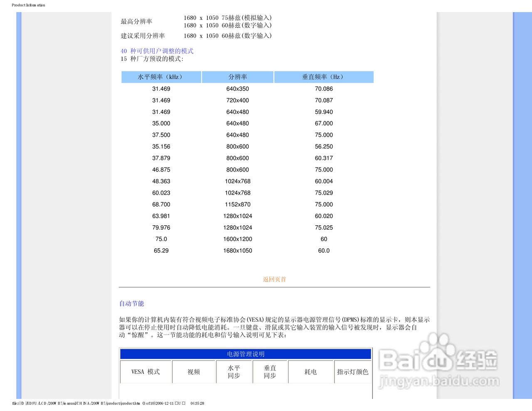The width and height of the screenshot is (532, 411).
Task: Click the 自动节能 heading
Action: pos(132,304)
